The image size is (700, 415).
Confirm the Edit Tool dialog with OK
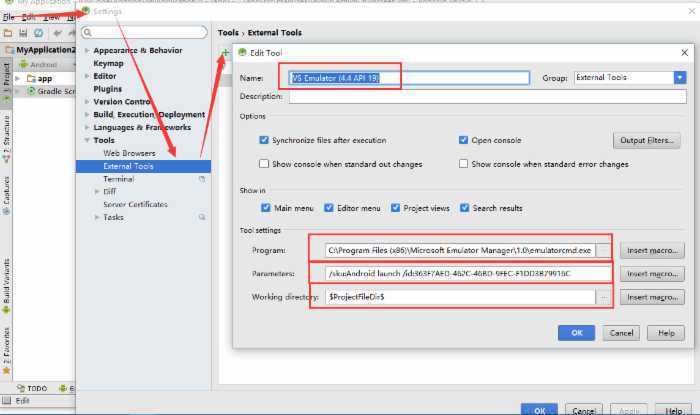click(x=576, y=333)
